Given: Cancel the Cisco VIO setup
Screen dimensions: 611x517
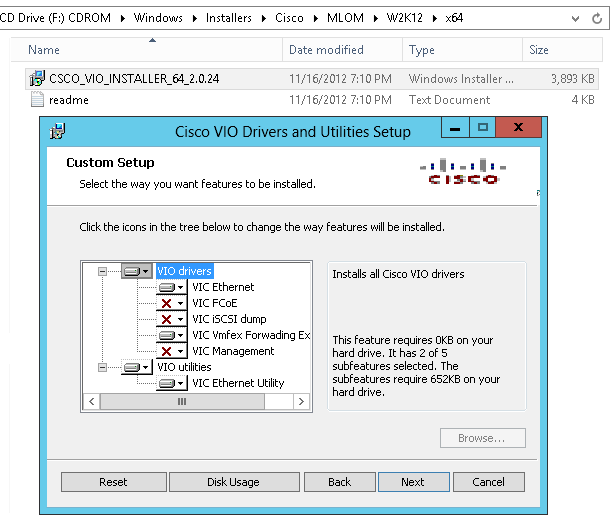Looking at the screenshot, I should click(x=489, y=482).
